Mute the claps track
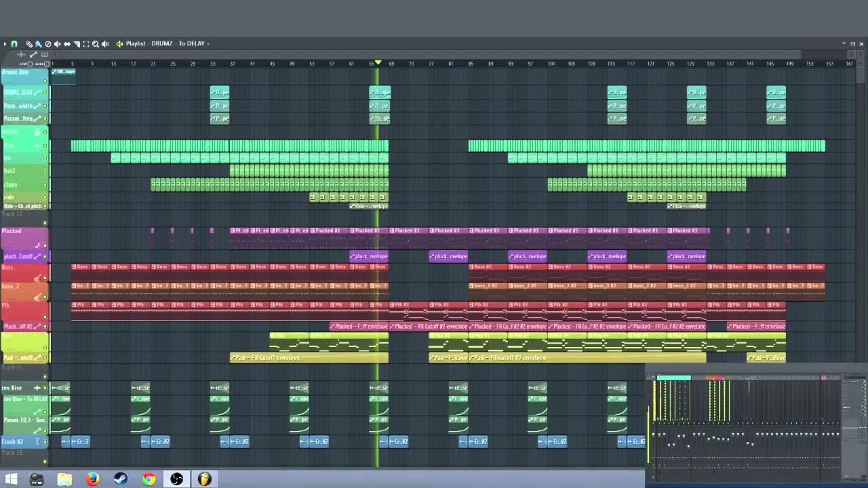The height and width of the screenshot is (488, 868). (x=45, y=184)
